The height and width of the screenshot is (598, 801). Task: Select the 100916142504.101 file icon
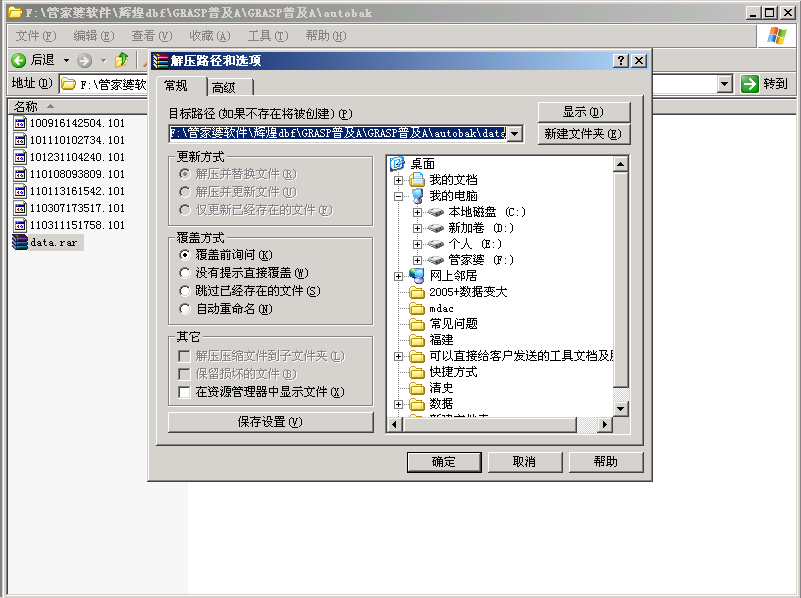point(20,123)
